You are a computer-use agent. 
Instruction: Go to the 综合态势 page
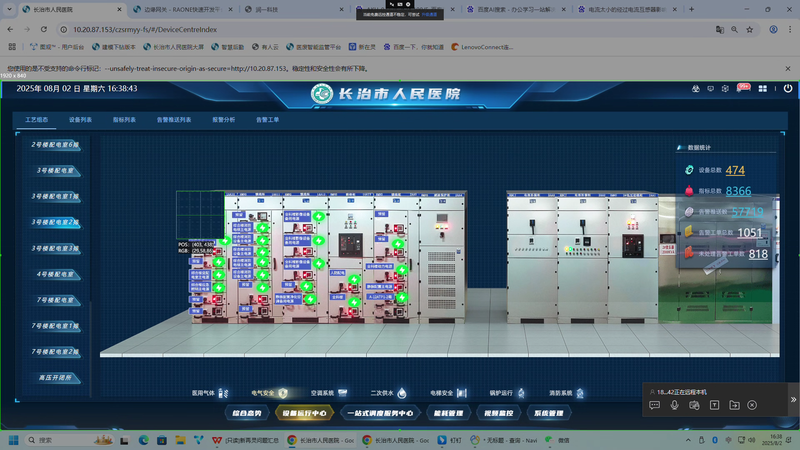[x=247, y=413]
